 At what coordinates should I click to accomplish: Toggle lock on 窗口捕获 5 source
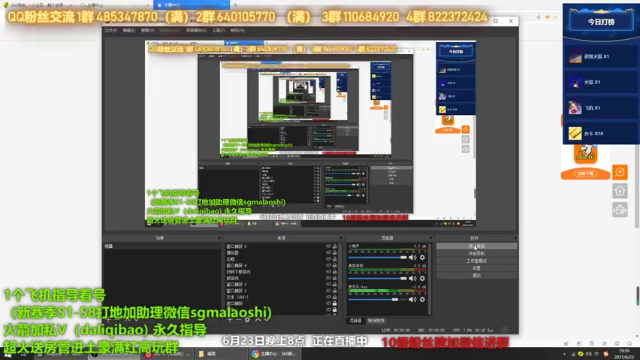coord(335,247)
